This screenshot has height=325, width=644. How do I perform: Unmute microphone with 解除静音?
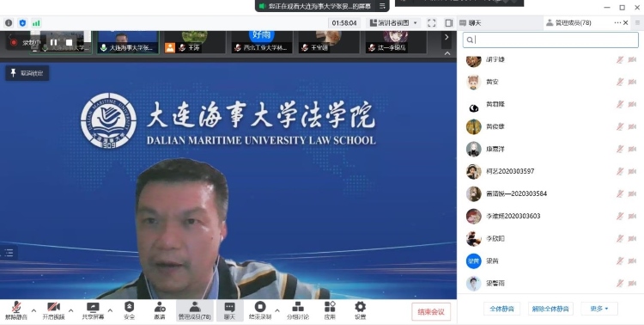coord(16,310)
